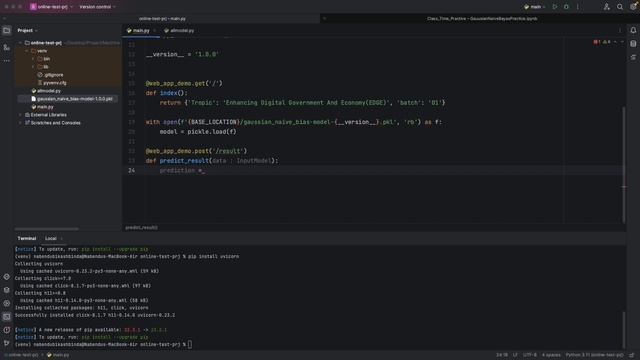Image resolution: width=640 pixels, height=360 pixels.
Task: Open the main run configuration dropdown
Action: 534,7
